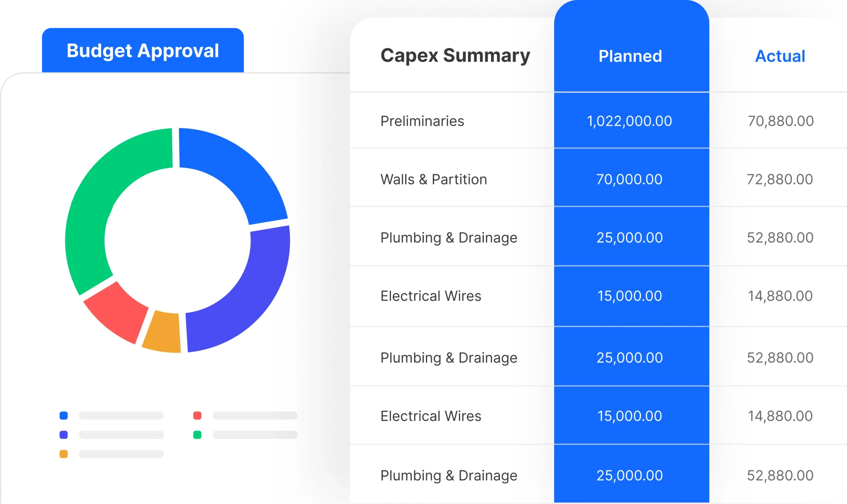Click planned value 70,000.00

(630, 179)
